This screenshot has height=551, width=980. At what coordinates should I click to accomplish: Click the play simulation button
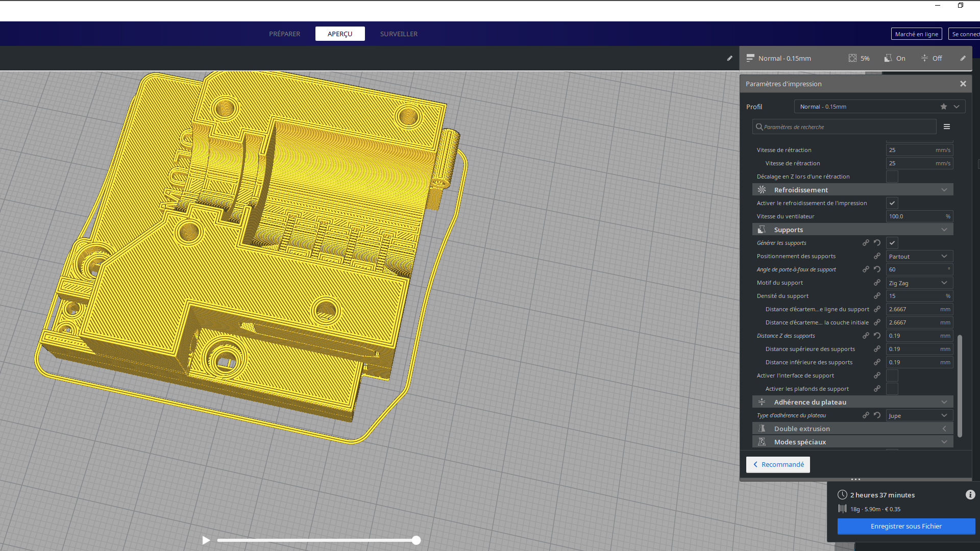pyautogui.click(x=206, y=540)
